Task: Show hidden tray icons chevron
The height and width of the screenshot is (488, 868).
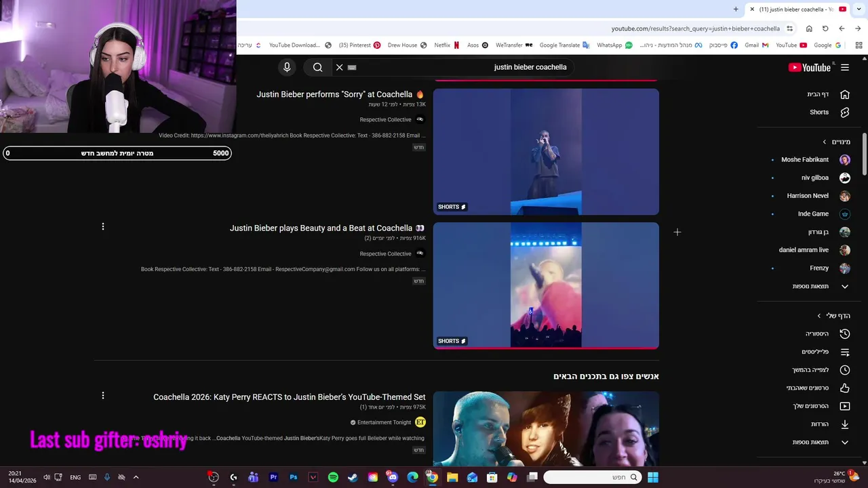Action: (x=136, y=477)
